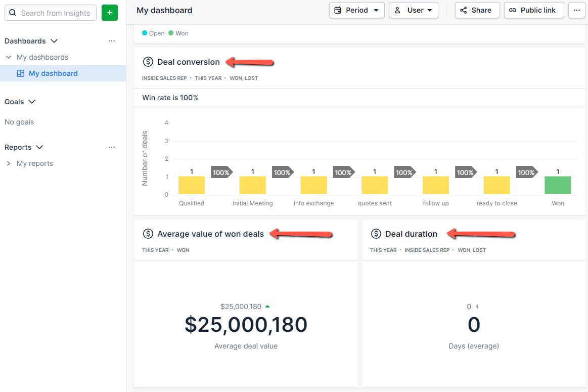The width and height of the screenshot is (588, 392).
Task: Click the ready to close stage bar
Action: (x=497, y=185)
